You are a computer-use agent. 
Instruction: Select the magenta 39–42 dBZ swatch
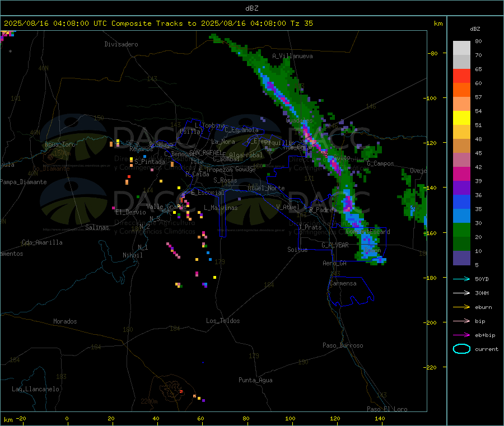tap(461, 174)
